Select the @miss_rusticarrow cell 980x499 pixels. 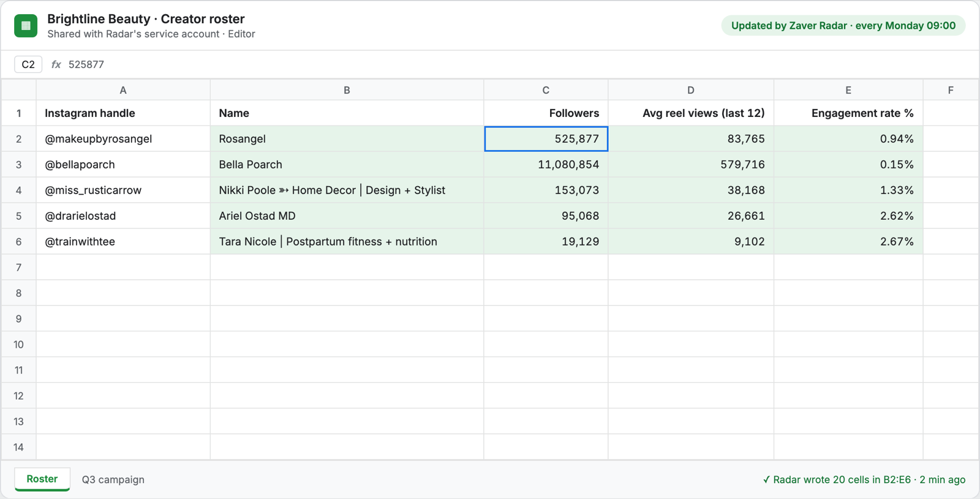pyautogui.click(x=123, y=190)
